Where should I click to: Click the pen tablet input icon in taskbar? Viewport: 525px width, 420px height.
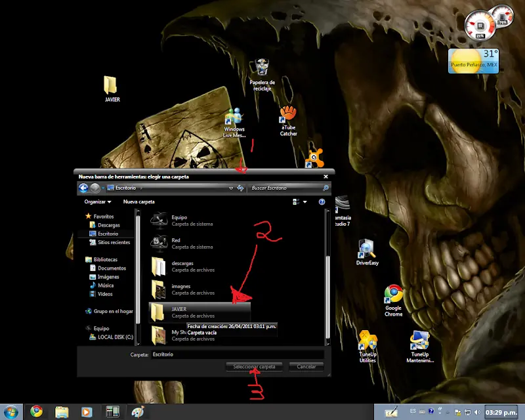[x=391, y=412]
